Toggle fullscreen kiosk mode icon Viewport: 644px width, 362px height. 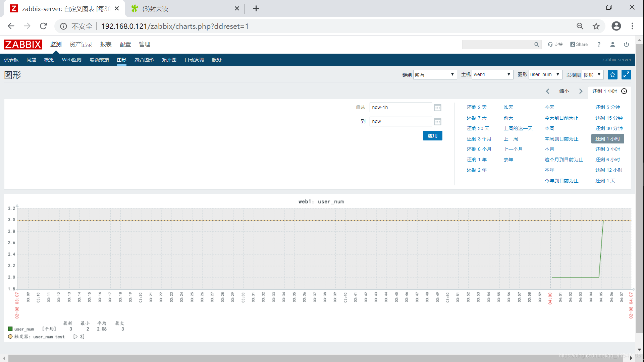(626, 75)
